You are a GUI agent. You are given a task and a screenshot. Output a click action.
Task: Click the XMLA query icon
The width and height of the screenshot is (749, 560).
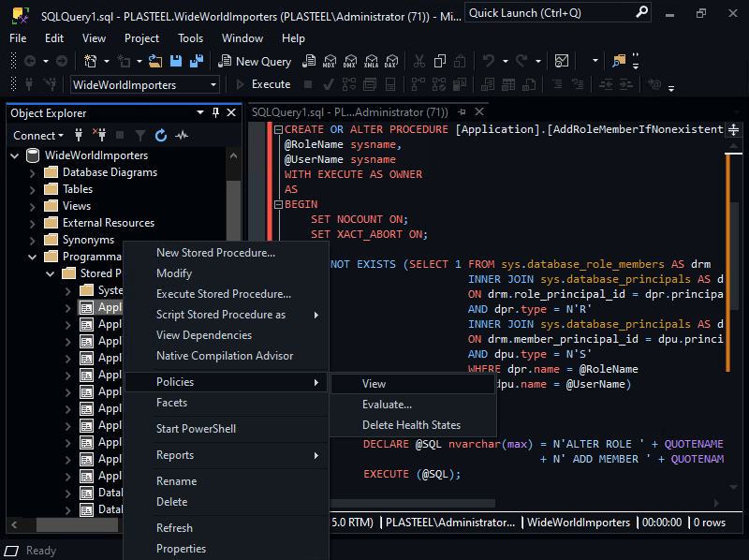click(371, 61)
